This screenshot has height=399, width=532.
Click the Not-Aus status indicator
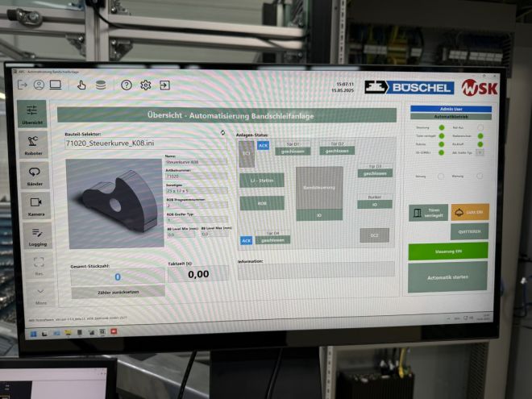[480, 127]
